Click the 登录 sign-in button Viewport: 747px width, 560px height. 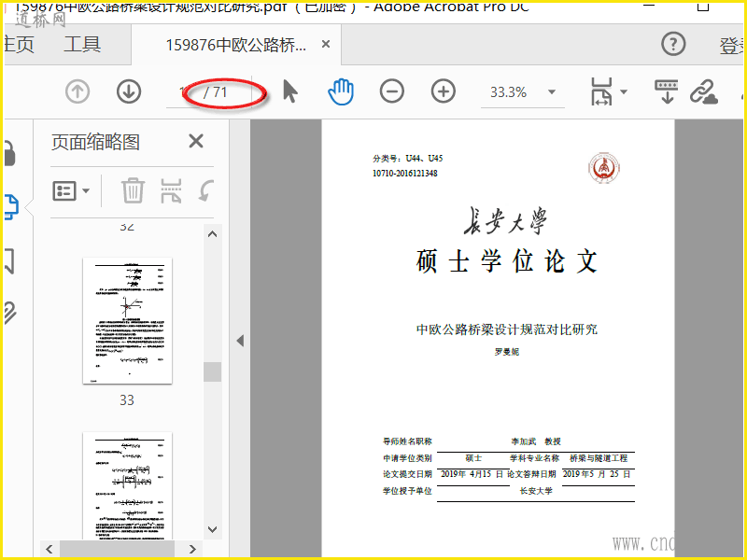coord(731,46)
